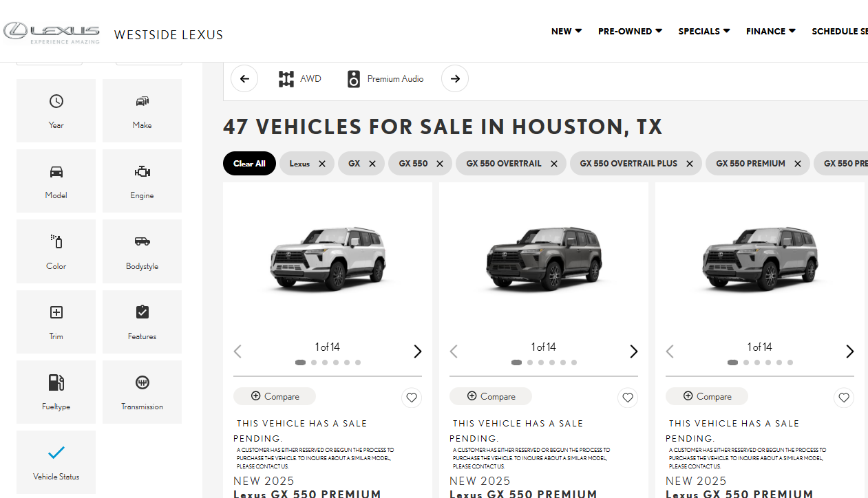Expand the SPECIALS menu

tap(704, 31)
